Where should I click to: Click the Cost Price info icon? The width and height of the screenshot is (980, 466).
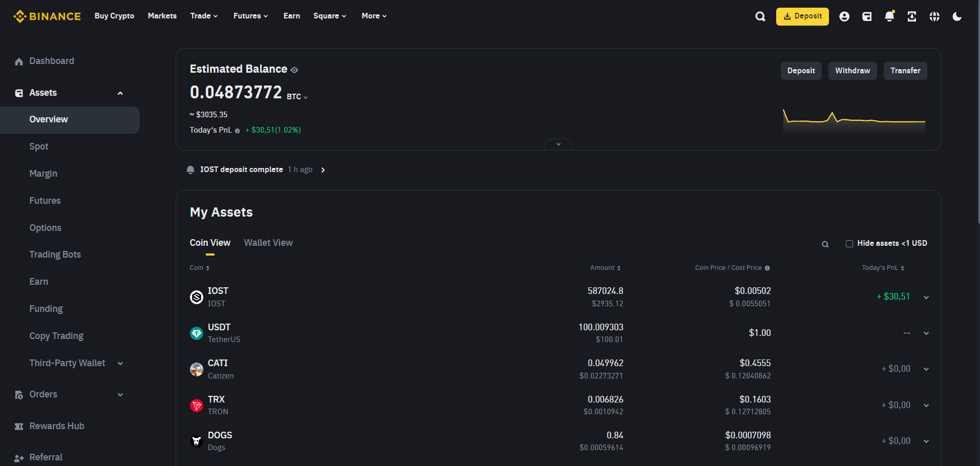[767, 268]
